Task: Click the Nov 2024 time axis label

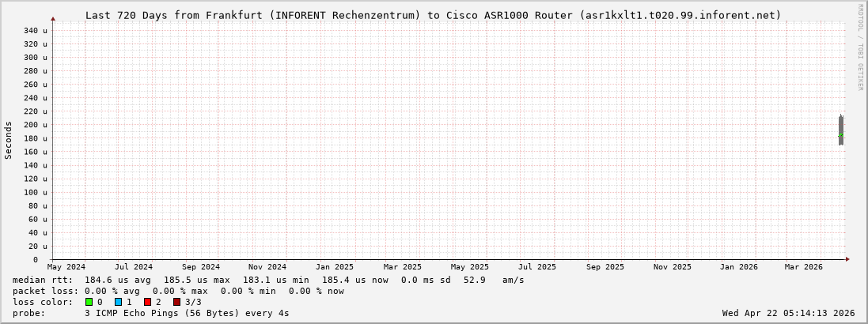Action: 267,267
